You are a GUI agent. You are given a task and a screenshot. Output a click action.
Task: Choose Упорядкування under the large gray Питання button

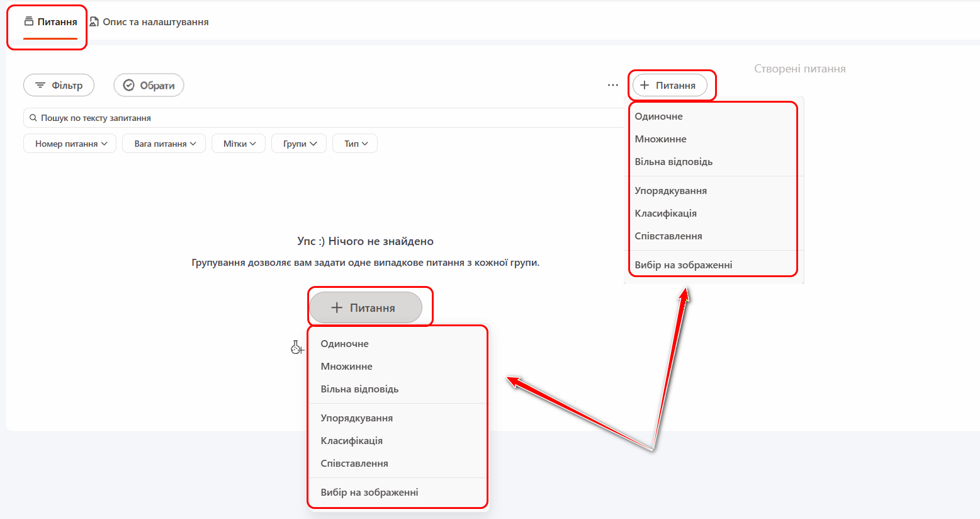356,418
